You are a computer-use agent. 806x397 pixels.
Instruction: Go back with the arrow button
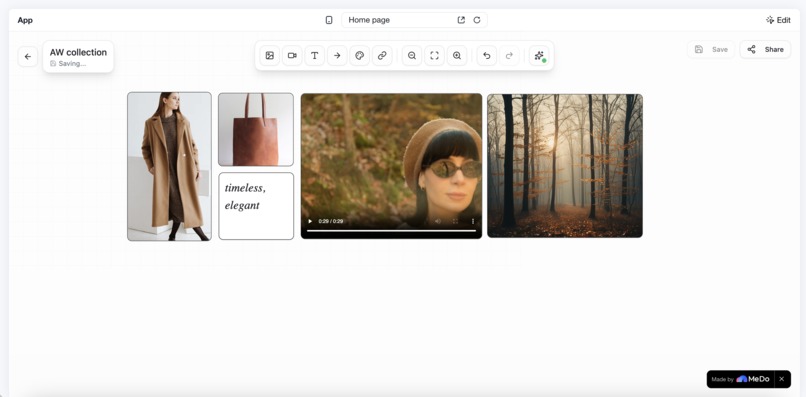(28, 57)
